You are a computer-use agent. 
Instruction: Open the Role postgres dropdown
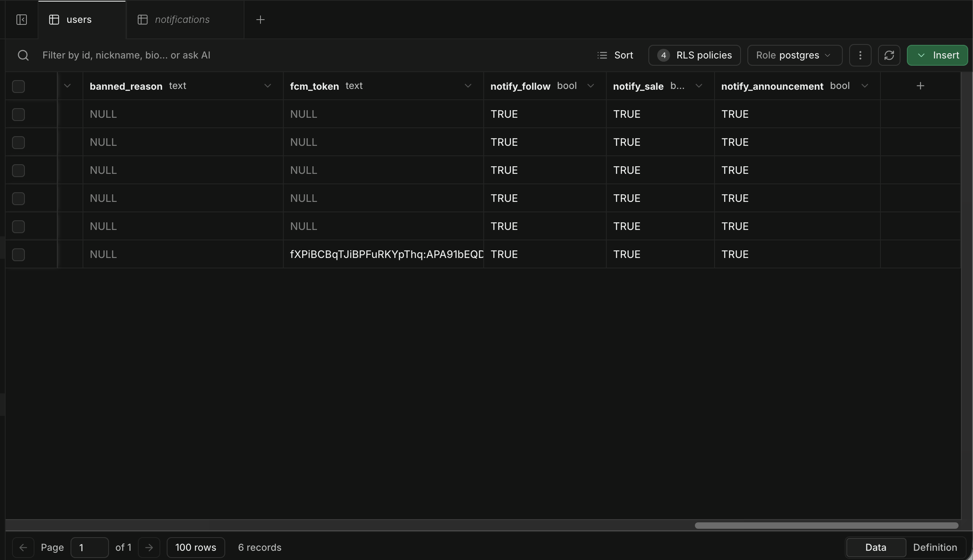[x=795, y=55]
